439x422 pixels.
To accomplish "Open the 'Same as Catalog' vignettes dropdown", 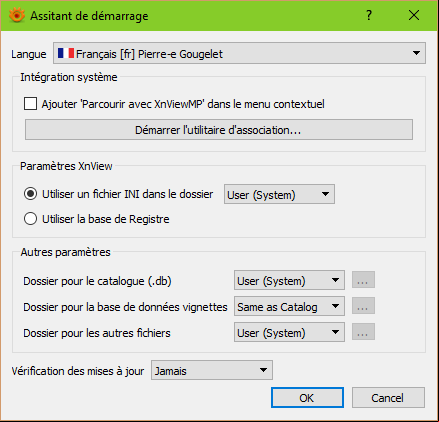I will pyautogui.click(x=289, y=306).
